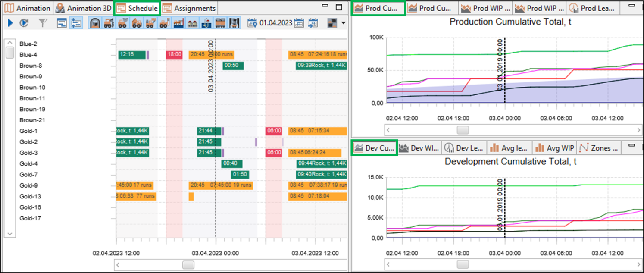Image resolution: width=644 pixels, height=273 pixels.
Task: Switch to the Dev WI... tab
Action: point(420,148)
